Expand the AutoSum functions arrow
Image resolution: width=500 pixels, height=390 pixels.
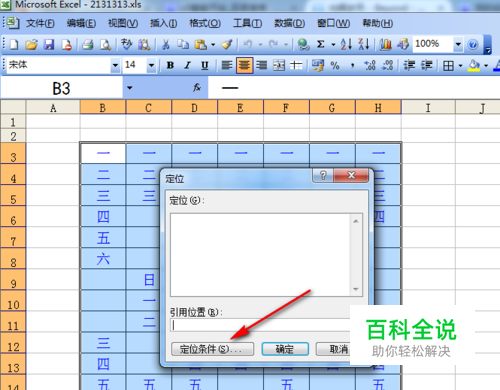point(333,44)
